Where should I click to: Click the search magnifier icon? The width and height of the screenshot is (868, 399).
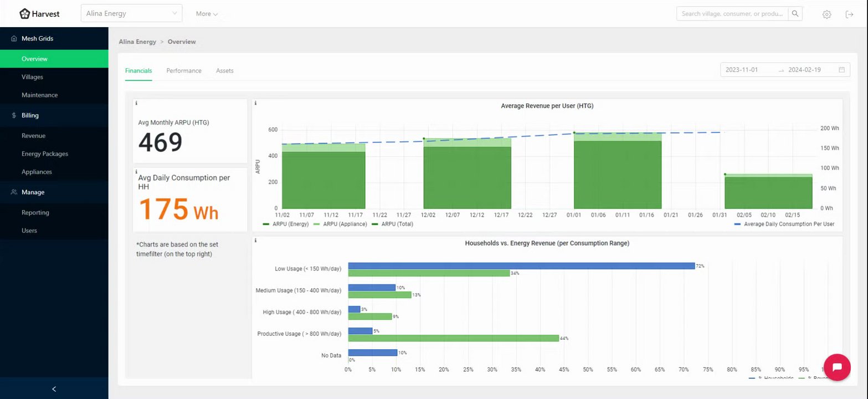(795, 14)
